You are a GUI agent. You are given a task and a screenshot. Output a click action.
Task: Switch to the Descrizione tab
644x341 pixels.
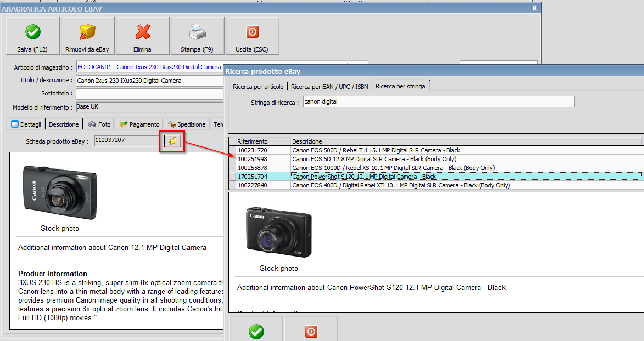click(64, 124)
